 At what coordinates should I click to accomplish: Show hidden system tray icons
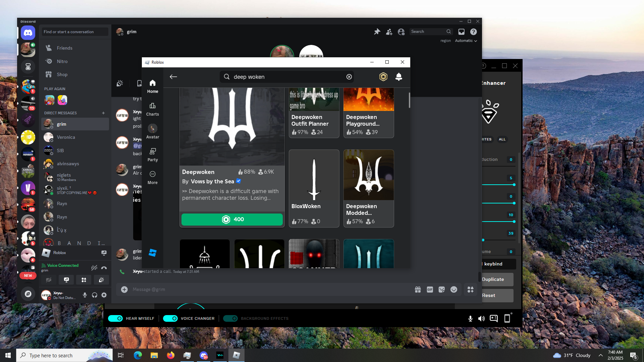click(601, 355)
